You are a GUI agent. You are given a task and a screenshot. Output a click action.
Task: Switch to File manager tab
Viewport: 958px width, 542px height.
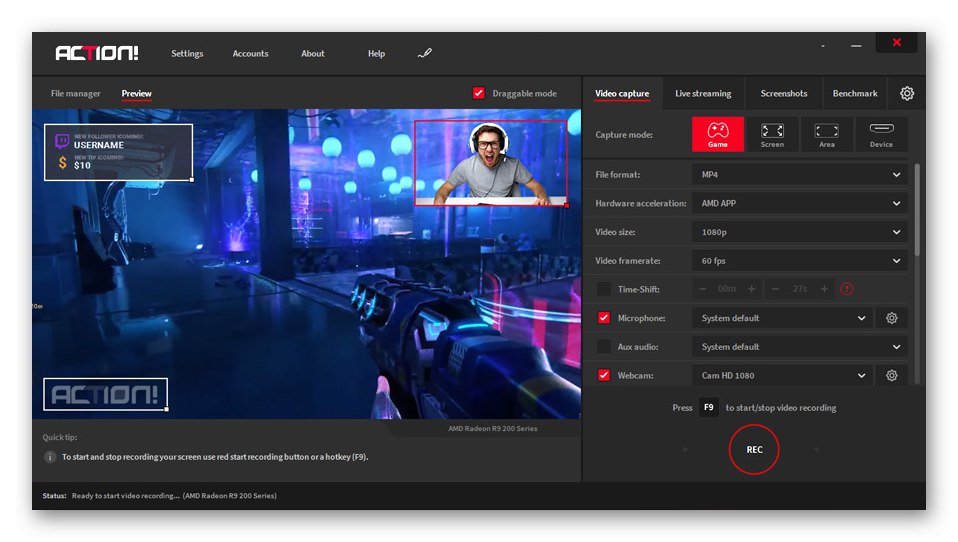(75, 93)
